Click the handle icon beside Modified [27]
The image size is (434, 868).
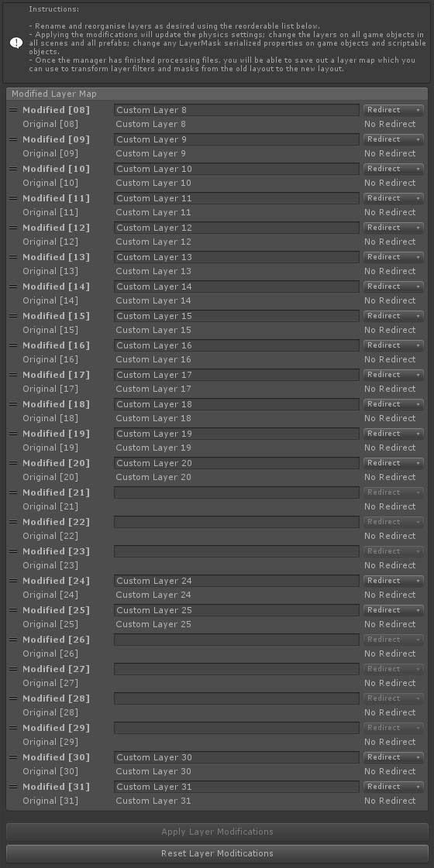(13, 669)
